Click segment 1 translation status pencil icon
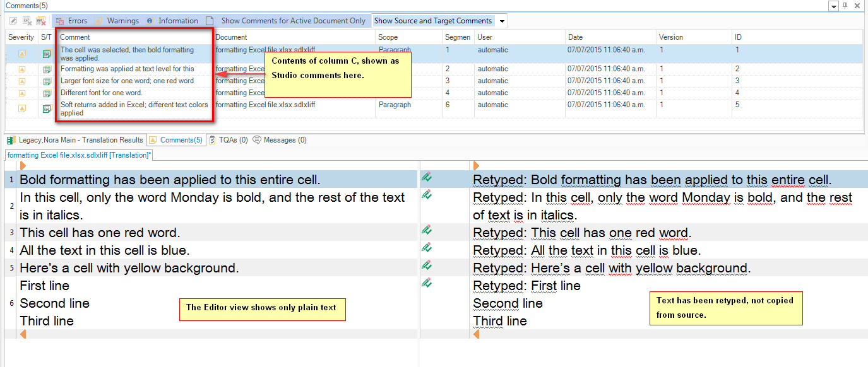Viewport: 868px width, 367px height. click(427, 179)
